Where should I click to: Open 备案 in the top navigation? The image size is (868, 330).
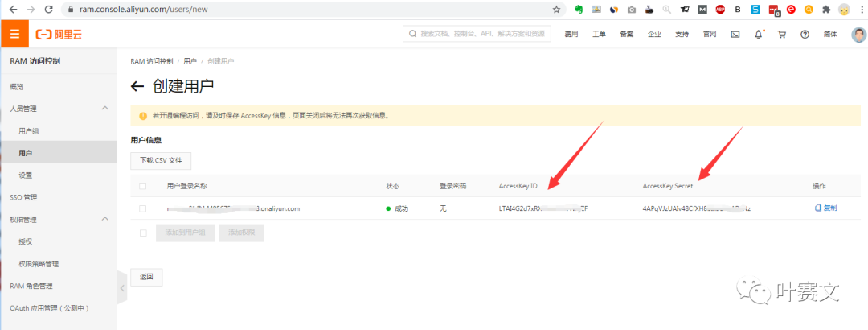coord(627,35)
